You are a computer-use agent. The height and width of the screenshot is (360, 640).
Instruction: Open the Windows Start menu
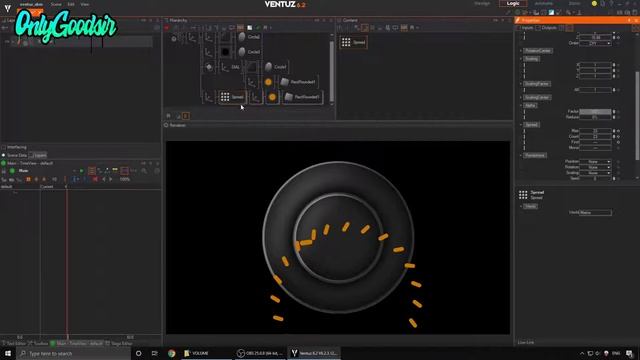click(x=7, y=353)
